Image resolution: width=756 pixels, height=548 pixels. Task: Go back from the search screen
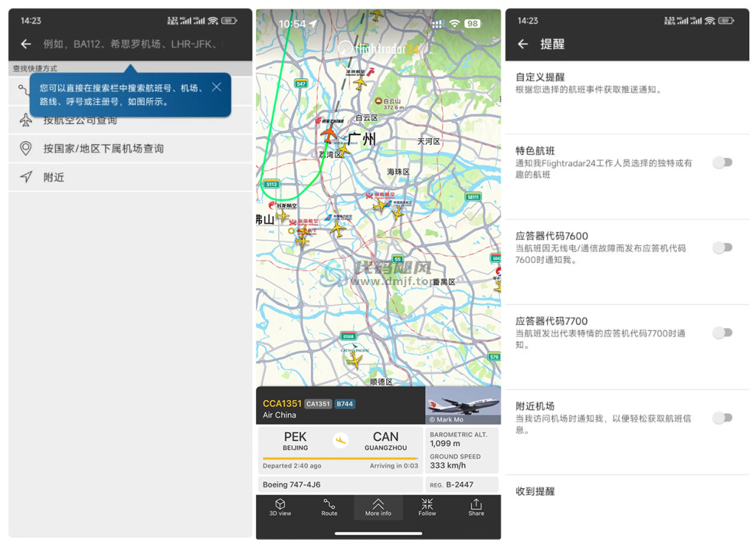tap(26, 44)
